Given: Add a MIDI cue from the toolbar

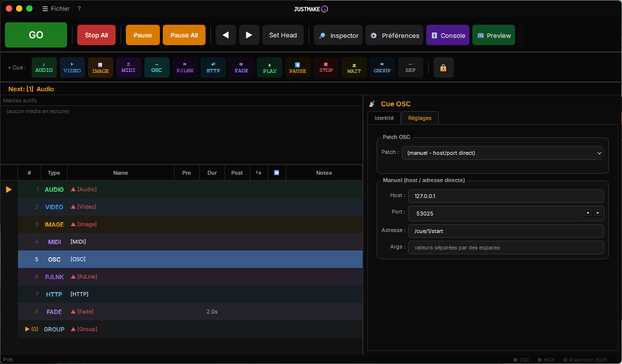Looking at the screenshot, I should coord(129,67).
